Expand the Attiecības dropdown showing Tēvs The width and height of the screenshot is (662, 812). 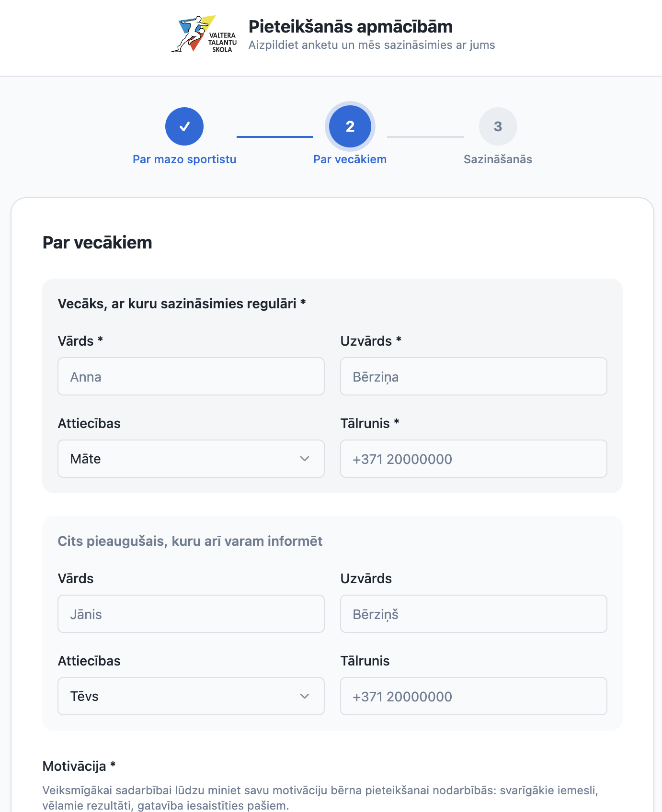[191, 696]
